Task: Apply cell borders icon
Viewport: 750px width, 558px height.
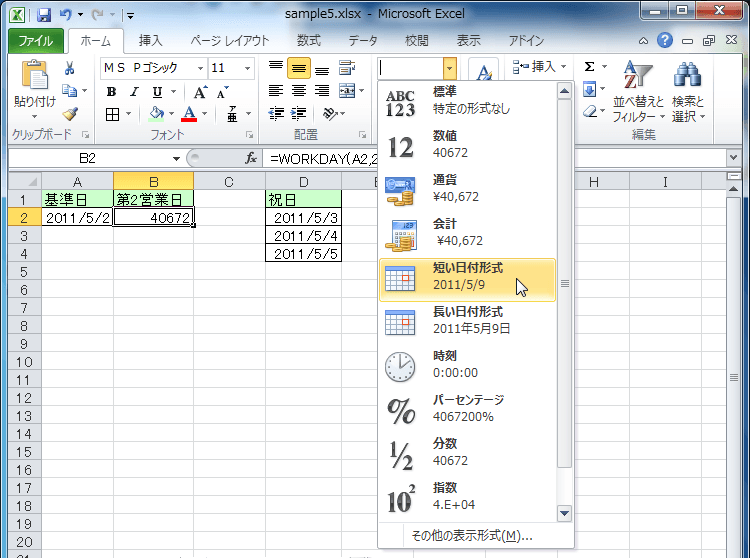Action: [112, 114]
